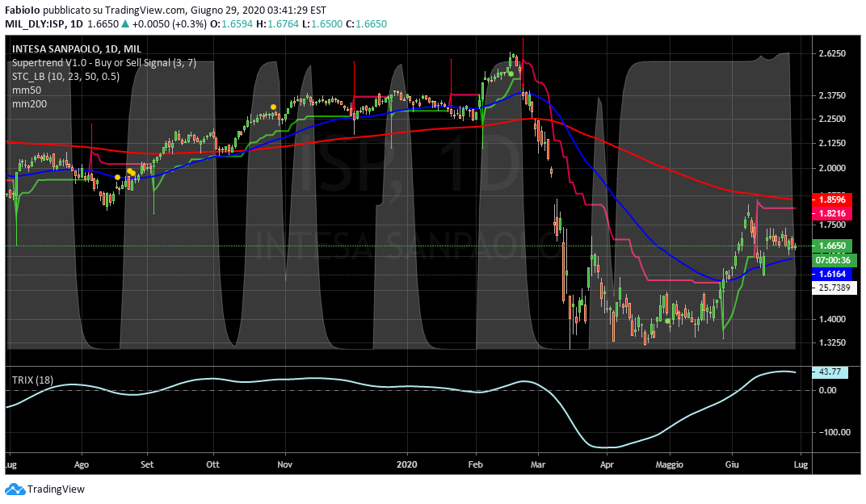Click the Mar month on time axis

coord(538,464)
